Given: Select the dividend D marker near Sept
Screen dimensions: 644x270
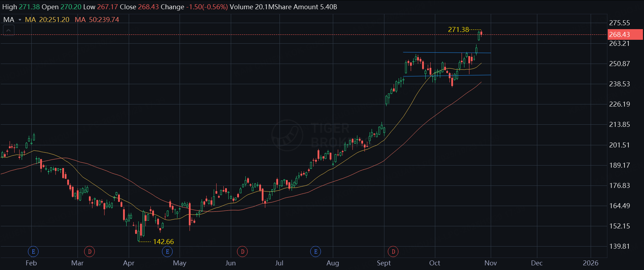Looking at the screenshot, I should 393,252.
